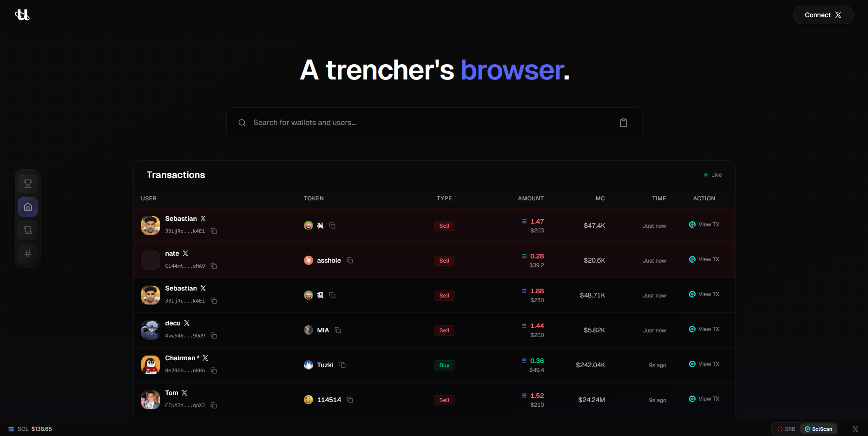The image size is (868, 436).
Task: View TX for Chairman's Tuzki buy
Action: tap(704, 364)
